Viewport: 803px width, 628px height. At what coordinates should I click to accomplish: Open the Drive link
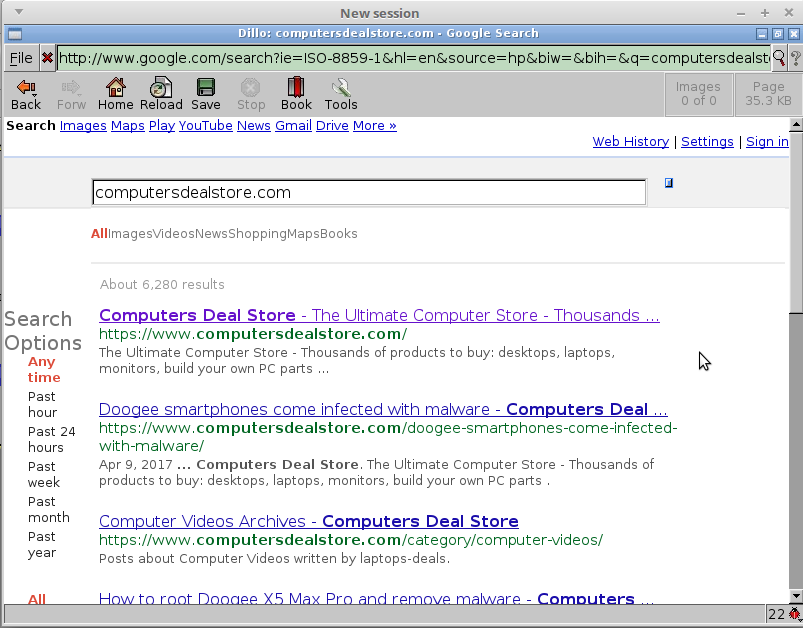coord(332,126)
